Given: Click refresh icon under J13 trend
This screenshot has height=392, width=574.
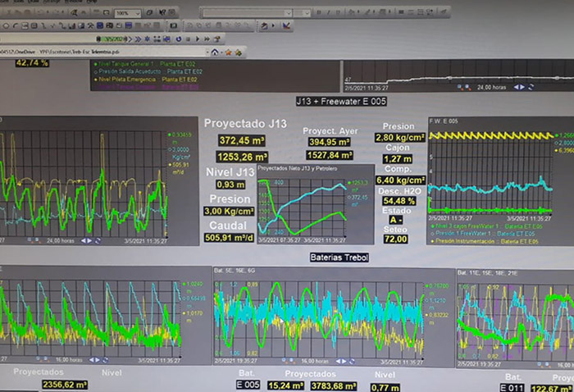Looking at the screenshot, I should tap(98, 240).
